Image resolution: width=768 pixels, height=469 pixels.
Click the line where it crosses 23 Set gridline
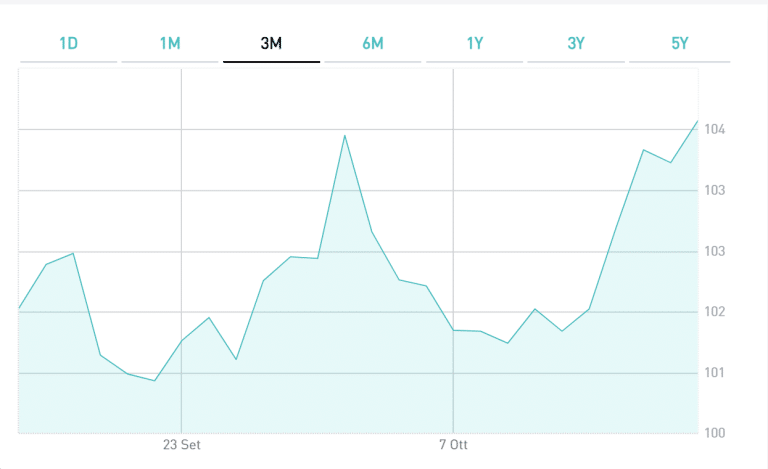(x=181, y=341)
